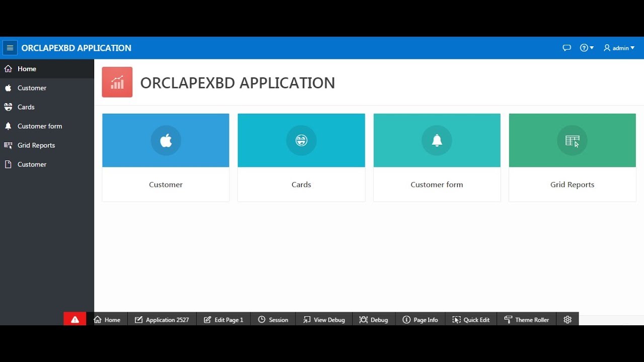Click the table icon on Grid Reports card
The height and width of the screenshot is (362, 644).
click(572, 140)
